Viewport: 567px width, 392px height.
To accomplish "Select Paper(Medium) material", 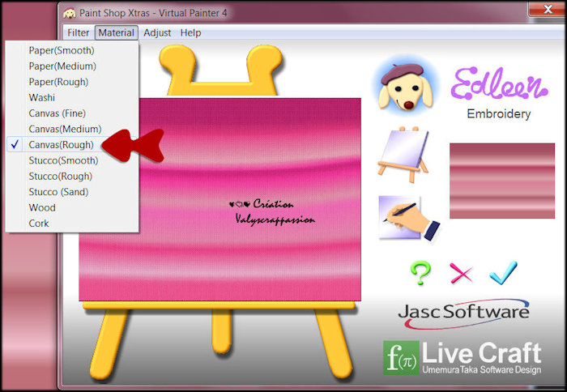I will [72, 66].
